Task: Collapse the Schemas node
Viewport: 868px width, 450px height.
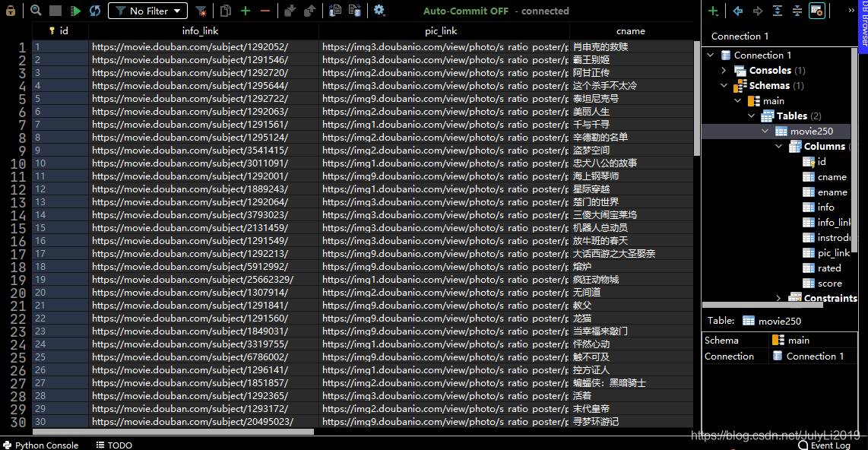Action: (x=724, y=85)
